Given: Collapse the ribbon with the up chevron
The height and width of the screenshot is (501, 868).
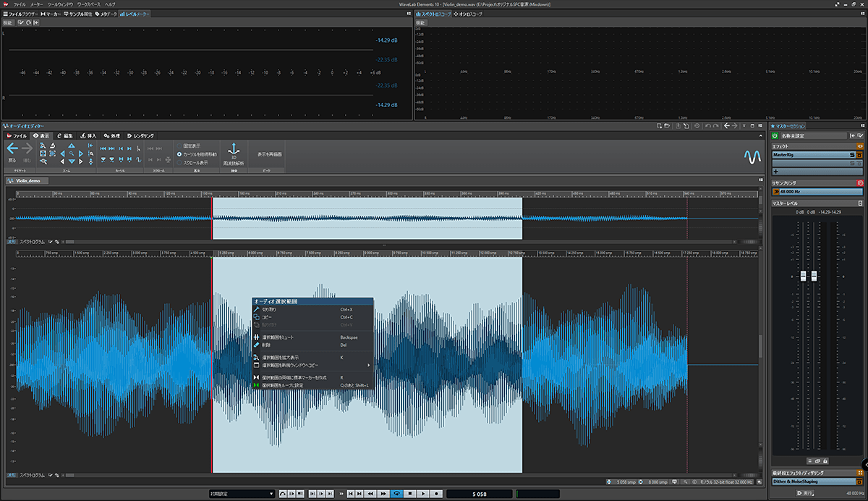Looking at the screenshot, I should click(x=759, y=135).
